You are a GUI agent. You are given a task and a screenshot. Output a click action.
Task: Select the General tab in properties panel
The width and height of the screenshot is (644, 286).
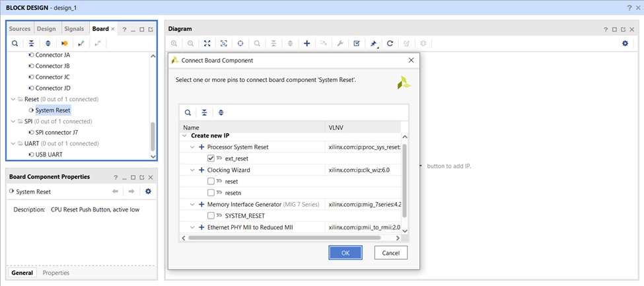(x=22, y=273)
